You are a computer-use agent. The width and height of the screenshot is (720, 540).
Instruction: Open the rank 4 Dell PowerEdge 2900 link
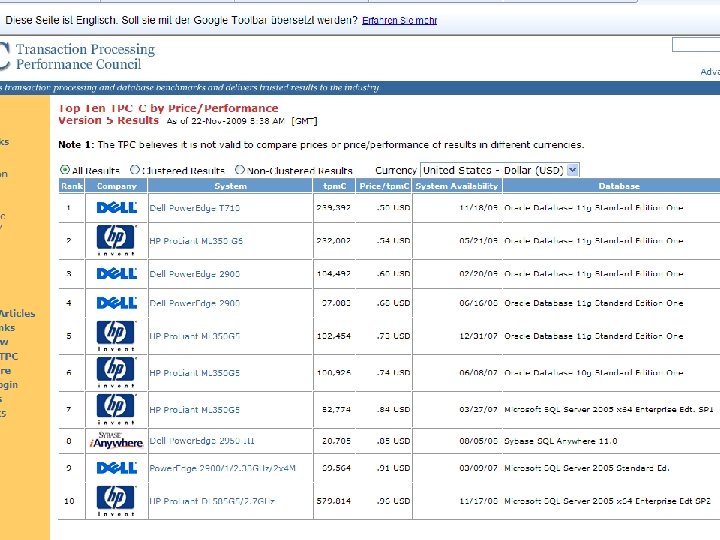195,304
